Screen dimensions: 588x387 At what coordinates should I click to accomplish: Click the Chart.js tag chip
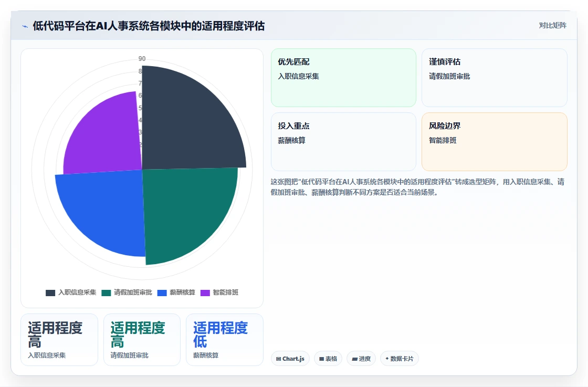click(290, 359)
